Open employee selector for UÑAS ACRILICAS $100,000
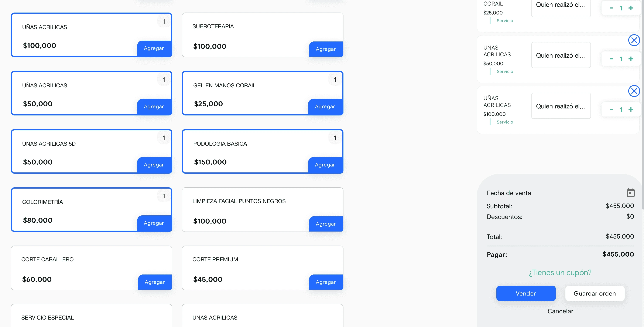Image resolution: width=644 pixels, height=327 pixels. point(561,106)
